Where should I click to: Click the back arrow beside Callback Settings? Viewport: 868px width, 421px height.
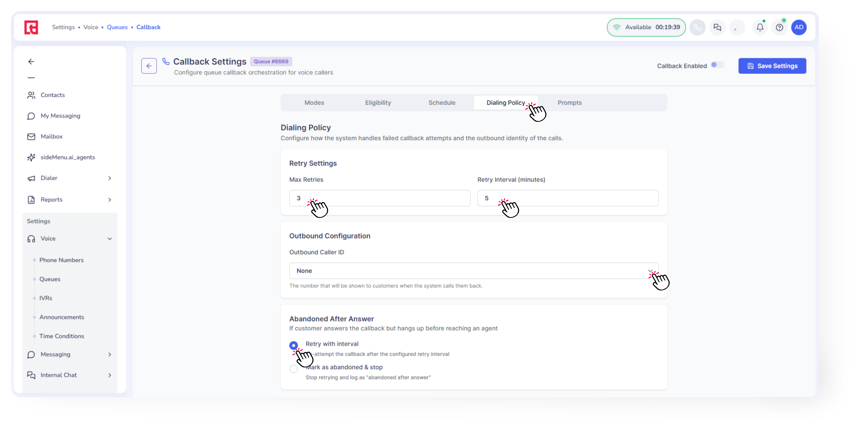[149, 66]
